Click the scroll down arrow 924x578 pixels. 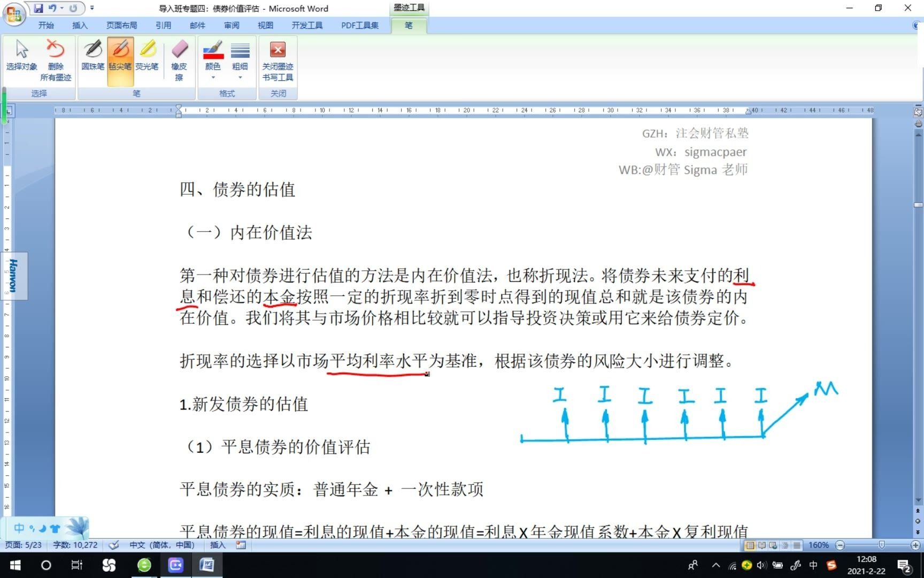(918, 501)
